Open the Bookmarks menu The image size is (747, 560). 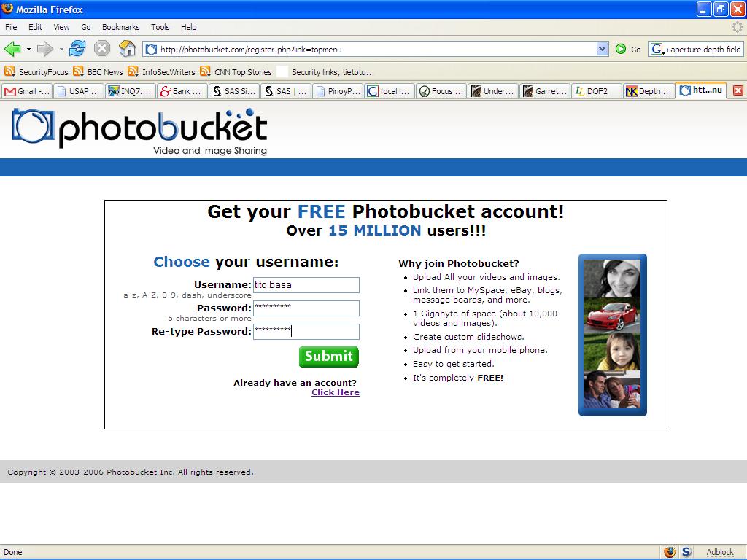point(121,27)
